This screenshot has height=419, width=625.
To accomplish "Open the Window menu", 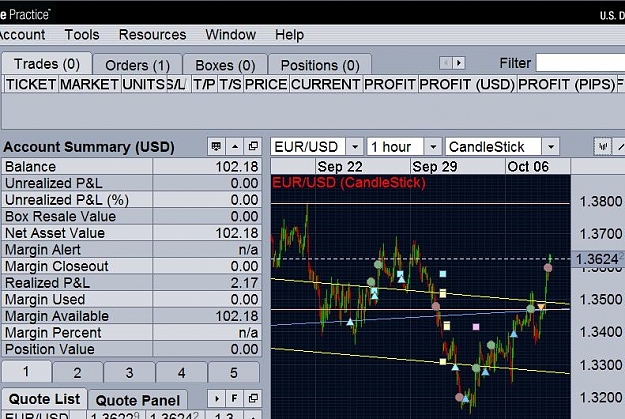I will tap(230, 35).
